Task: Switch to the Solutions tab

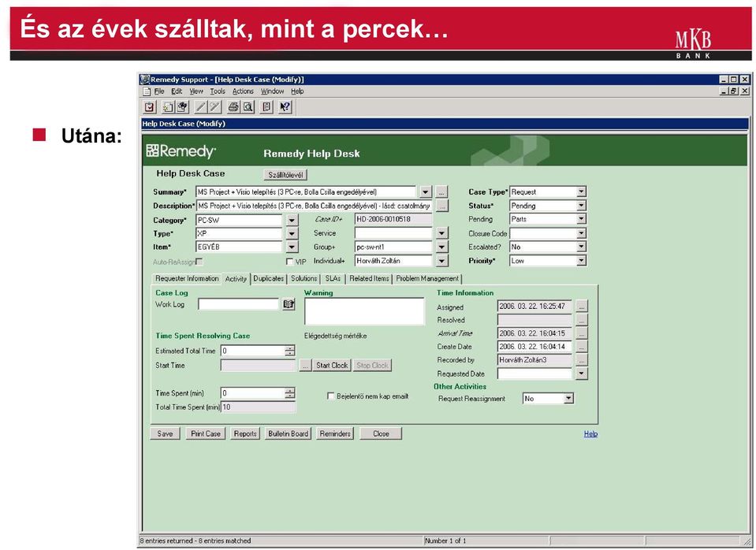Action: click(x=304, y=279)
